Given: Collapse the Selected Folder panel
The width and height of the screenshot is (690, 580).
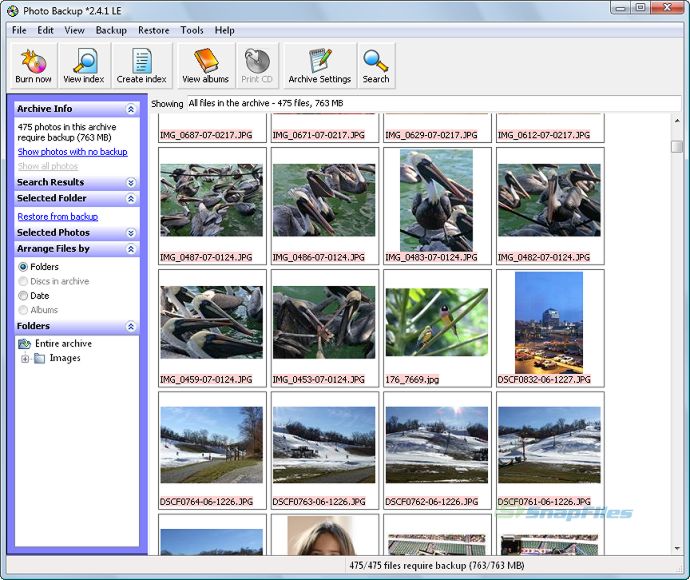Looking at the screenshot, I should pyautogui.click(x=131, y=199).
